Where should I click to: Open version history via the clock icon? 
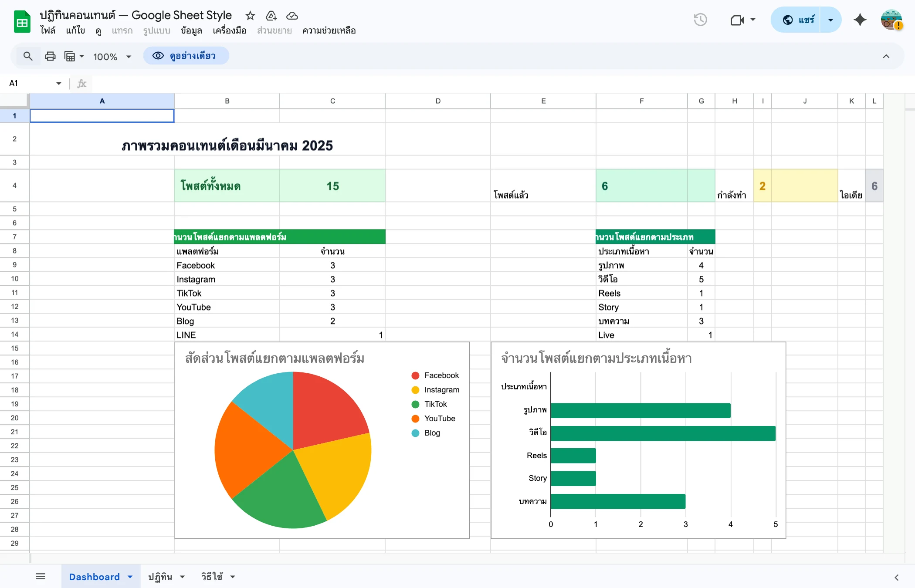pyautogui.click(x=700, y=20)
